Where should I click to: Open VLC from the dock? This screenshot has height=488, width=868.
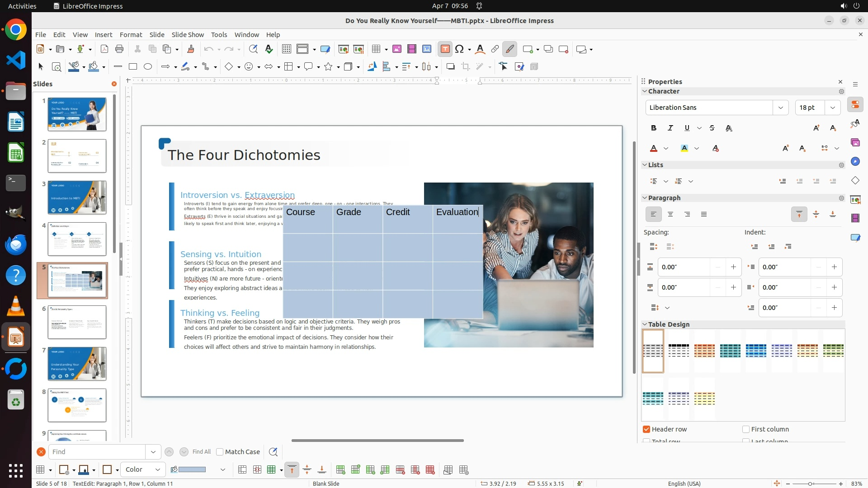pyautogui.click(x=16, y=306)
